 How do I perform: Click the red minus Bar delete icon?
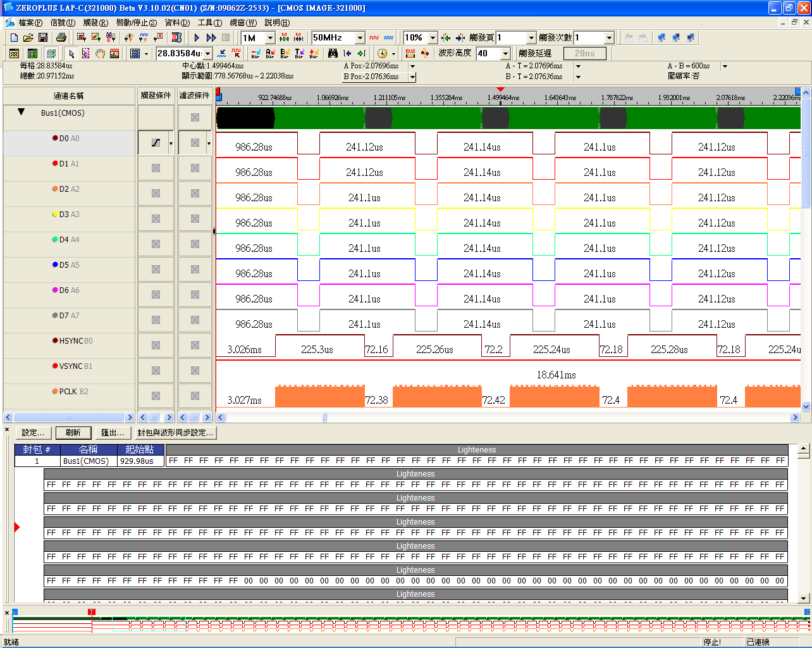[x=255, y=54]
